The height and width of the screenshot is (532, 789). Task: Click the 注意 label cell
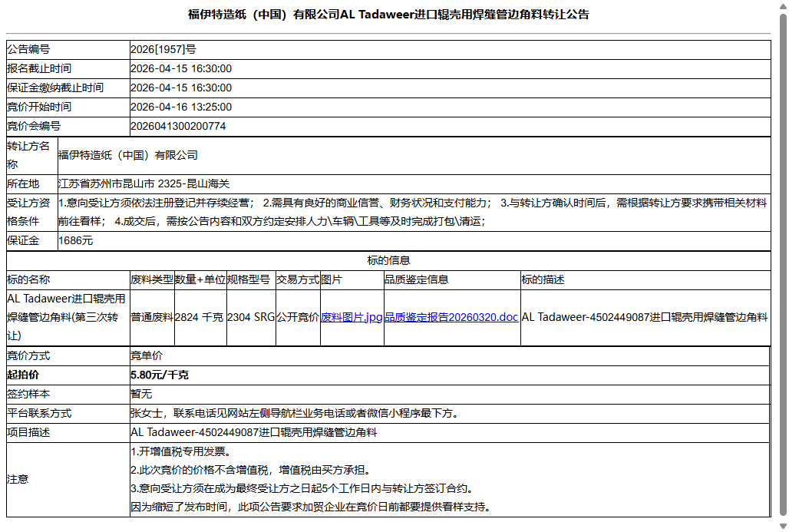pos(68,480)
